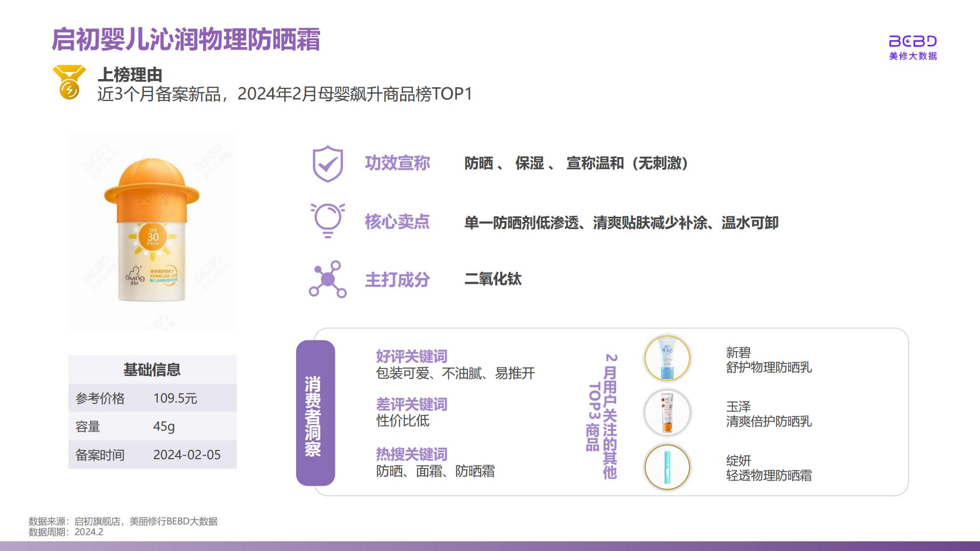Click the 主打成分 label
Viewport: 980px width, 551px height.
pos(397,280)
